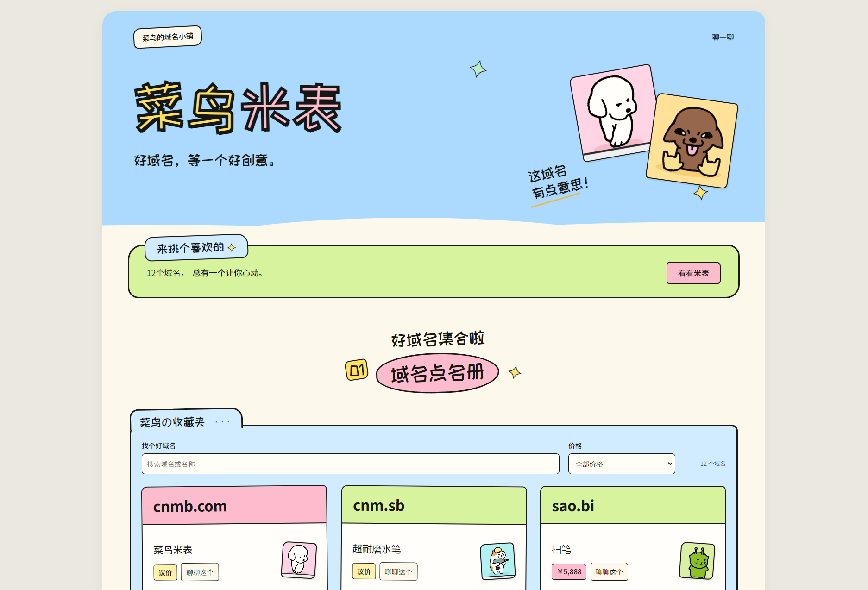The width and height of the screenshot is (868, 590).
Task: Click the 菜鸟的域名小铺 logo badge
Action: (168, 37)
